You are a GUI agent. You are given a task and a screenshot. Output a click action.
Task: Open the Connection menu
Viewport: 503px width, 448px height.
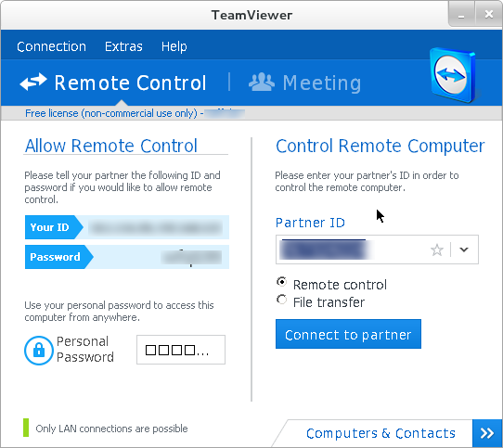click(x=51, y=46)
